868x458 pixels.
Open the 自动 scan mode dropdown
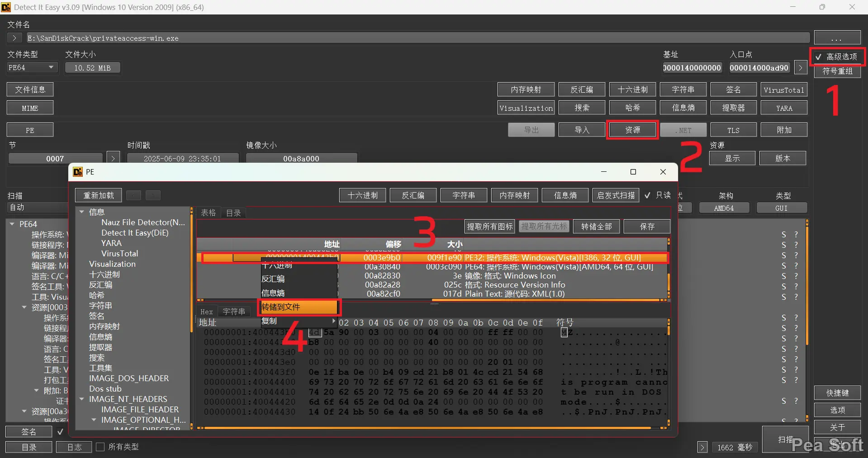[38, 208]
